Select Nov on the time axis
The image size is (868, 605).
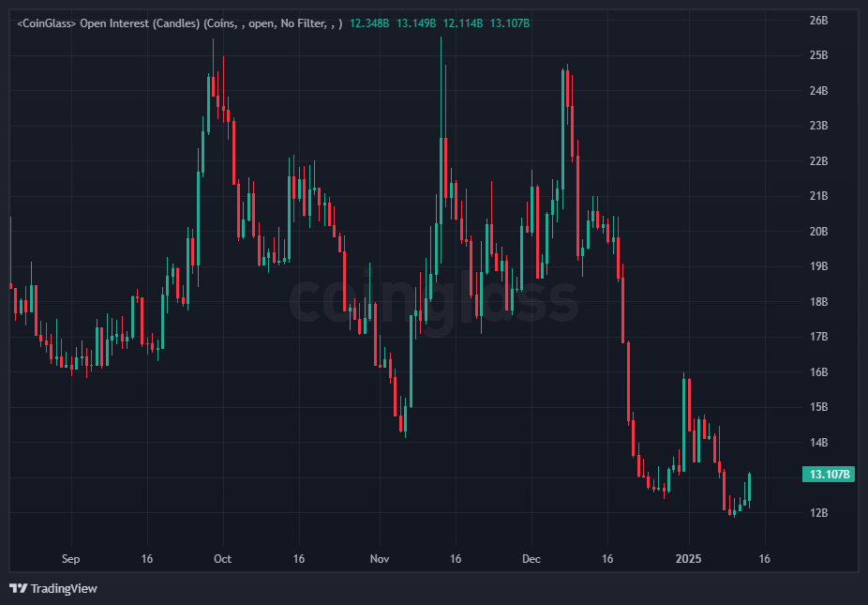click(380, 559)
